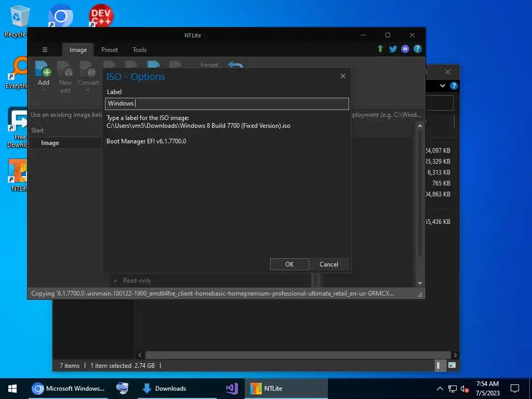Switch to Microsoft Windows browser taskbar item
The image size is (532, 399).
coord(68,389)
